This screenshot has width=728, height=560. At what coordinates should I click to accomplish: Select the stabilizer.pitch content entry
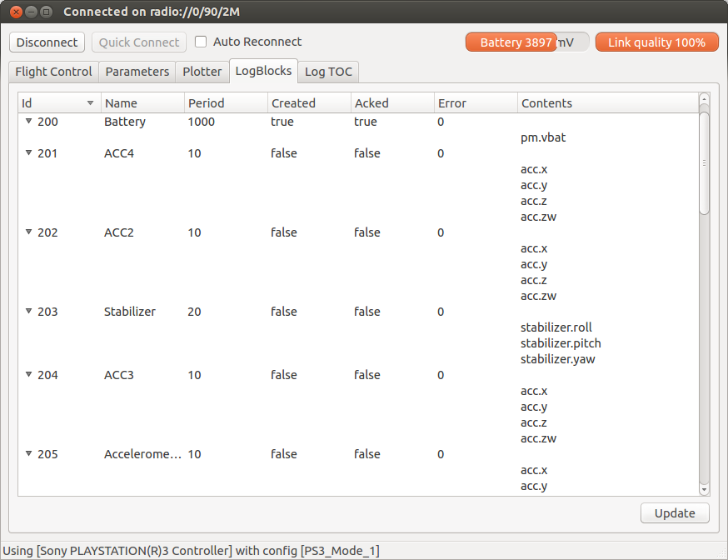pyautogui.click(x=561, y=343)
